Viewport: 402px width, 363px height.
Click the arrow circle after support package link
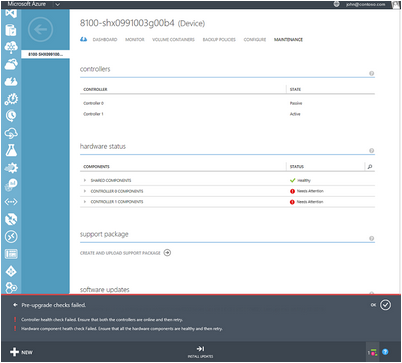[x=167, y=253]
